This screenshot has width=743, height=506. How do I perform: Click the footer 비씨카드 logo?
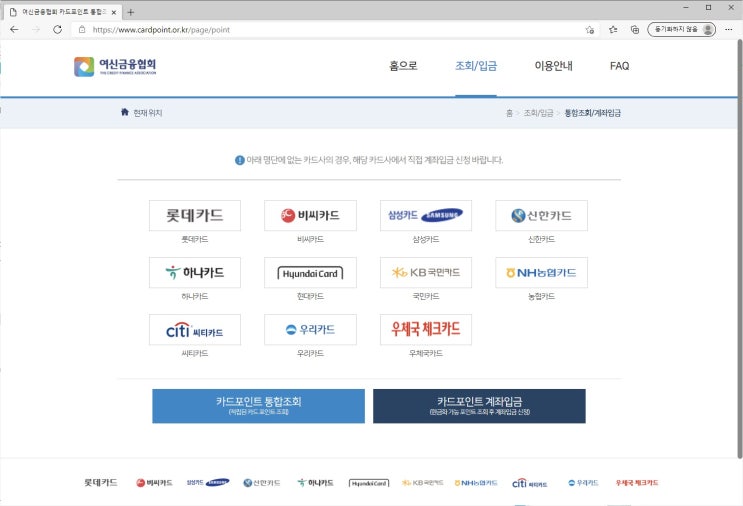pos(154,483)
